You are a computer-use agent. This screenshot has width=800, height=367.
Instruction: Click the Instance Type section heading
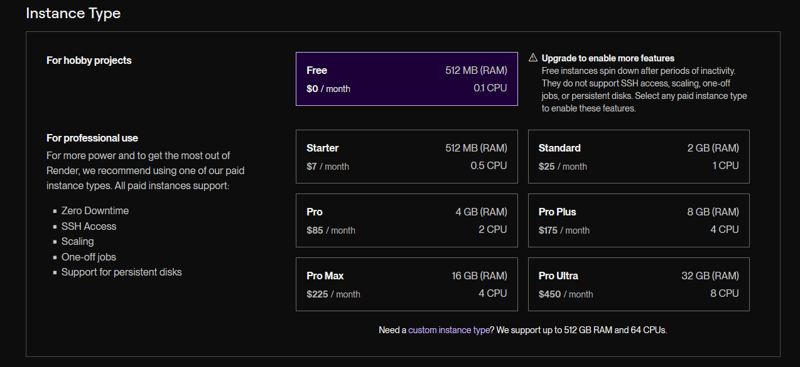click(x=73, y=13)
